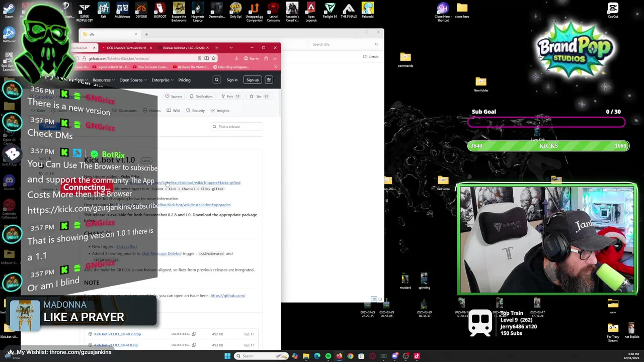Open Spotify from the taskbar
The height and width of the screenshot is (362, 644).
328,356
